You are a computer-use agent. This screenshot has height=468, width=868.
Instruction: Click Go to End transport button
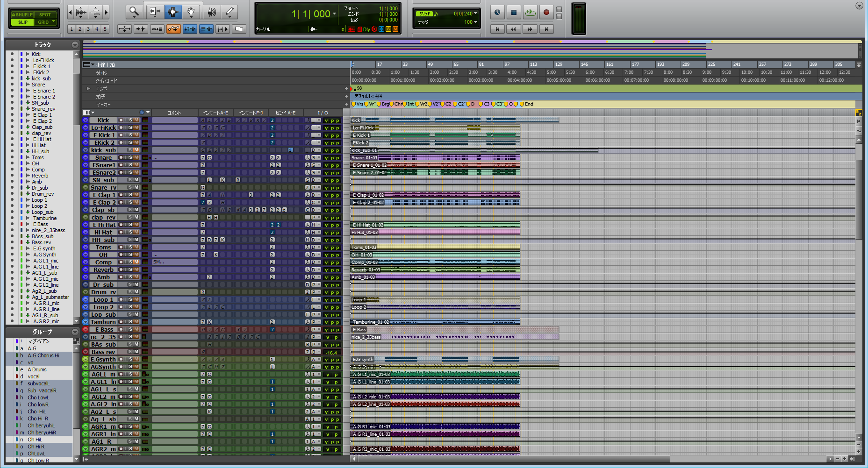546,29
